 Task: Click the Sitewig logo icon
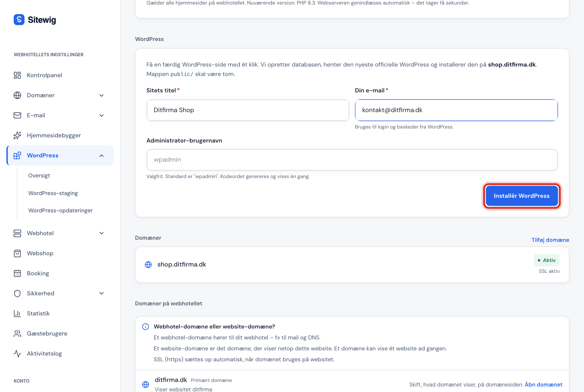(x=19, y=20)
